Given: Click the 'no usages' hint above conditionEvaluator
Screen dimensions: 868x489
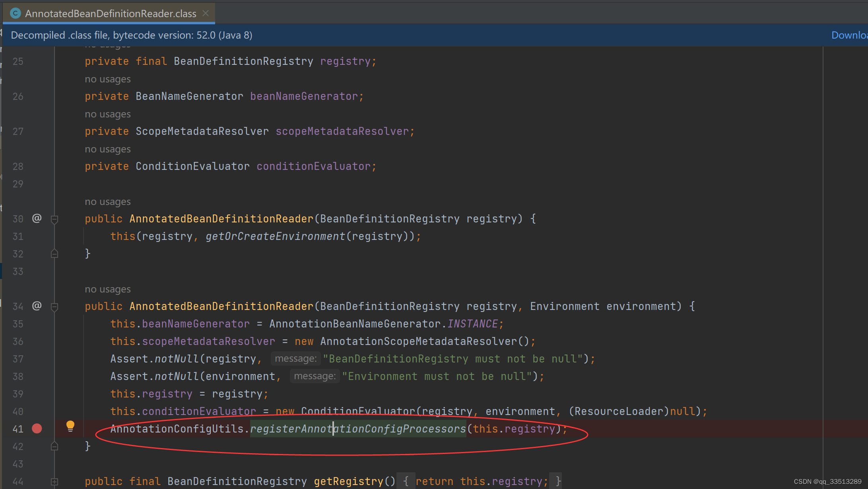Looking at the screenshot, I should [x=107, y=149].
